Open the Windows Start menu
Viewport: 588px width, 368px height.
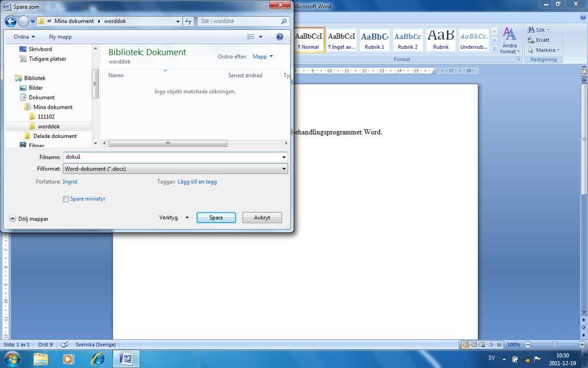point(12,359)
